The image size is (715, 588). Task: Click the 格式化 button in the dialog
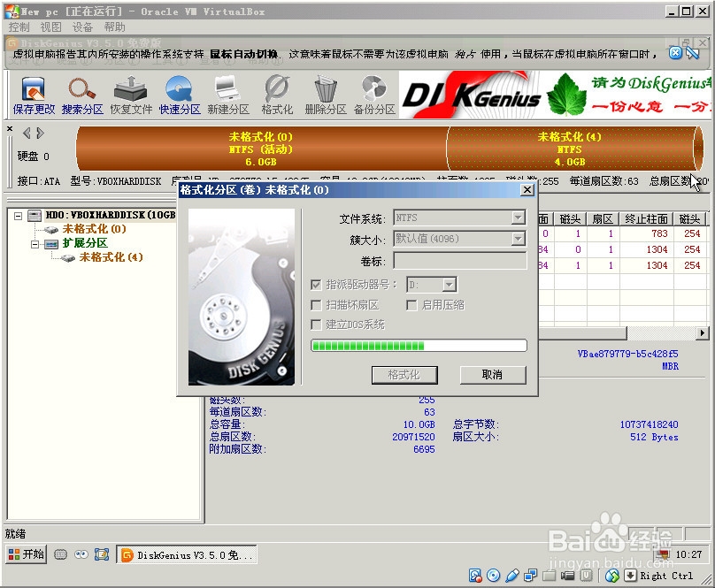pyautogui.click(x=404, y=375)
